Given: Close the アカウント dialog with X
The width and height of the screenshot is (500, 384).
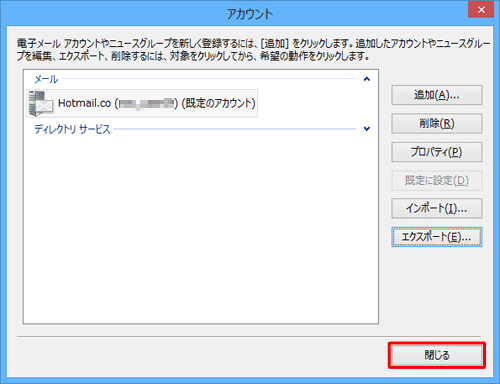Looking at the screenshot, I should (481, 10).
